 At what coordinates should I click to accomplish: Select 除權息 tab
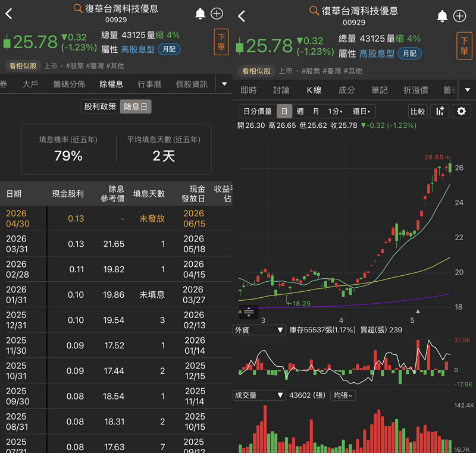pyautogui.click(x=111, y=84)
